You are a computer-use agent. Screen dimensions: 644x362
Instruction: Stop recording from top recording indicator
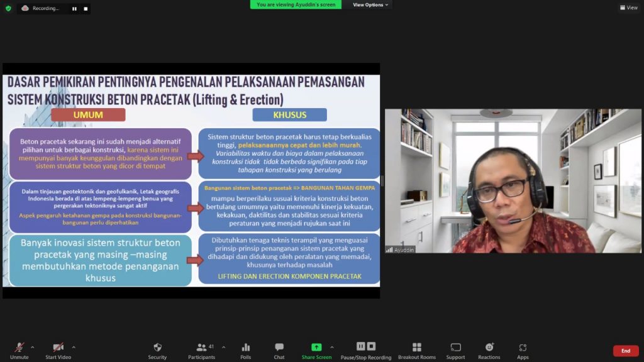(x=86, y=9)
